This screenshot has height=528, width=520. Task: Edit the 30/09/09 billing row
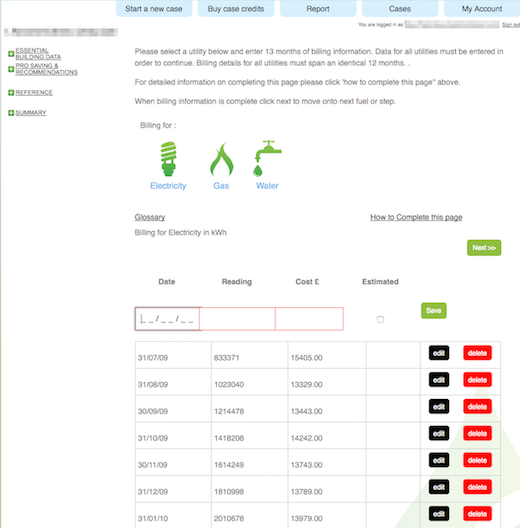tap(439, 407)
